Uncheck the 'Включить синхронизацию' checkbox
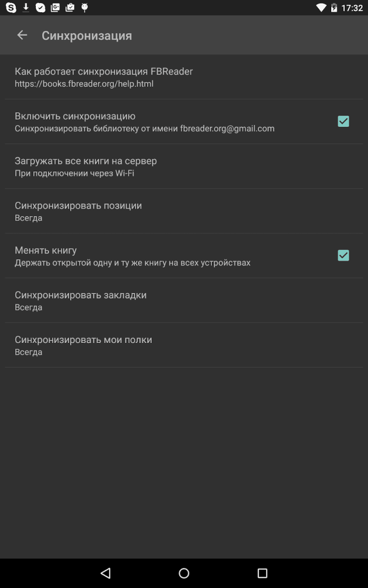Screen dimensions: 368x588 point(343,122)
